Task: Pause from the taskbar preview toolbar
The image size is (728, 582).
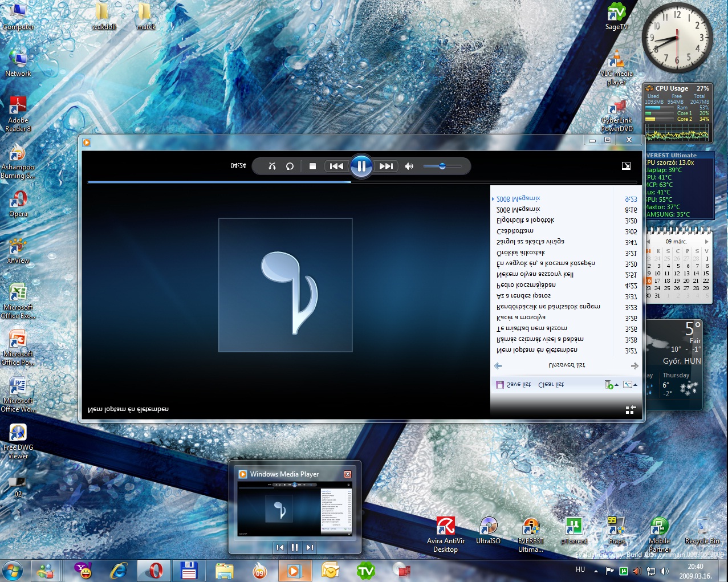Action: coord(295,547)
